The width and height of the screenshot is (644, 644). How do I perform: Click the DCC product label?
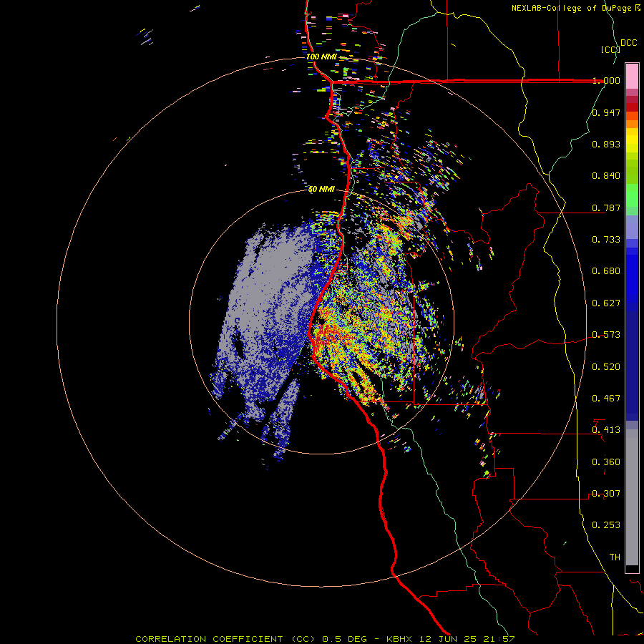point(628,43)
